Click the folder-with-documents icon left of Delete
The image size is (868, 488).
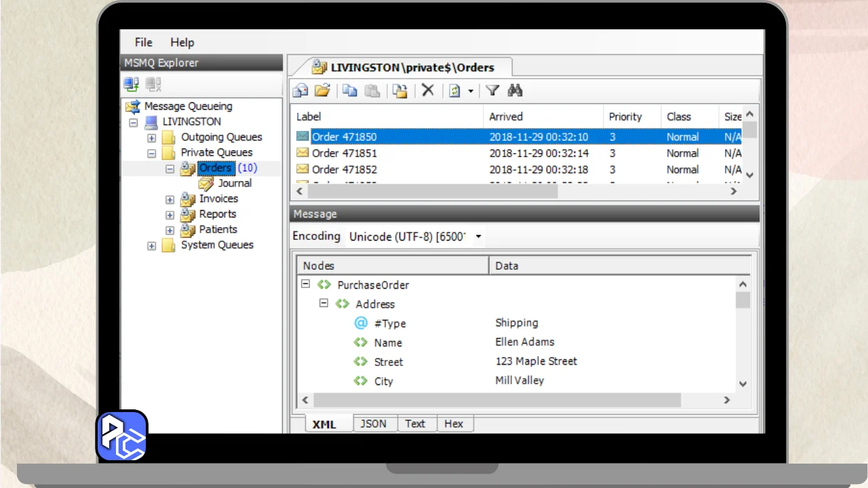[x=400, y=90]
